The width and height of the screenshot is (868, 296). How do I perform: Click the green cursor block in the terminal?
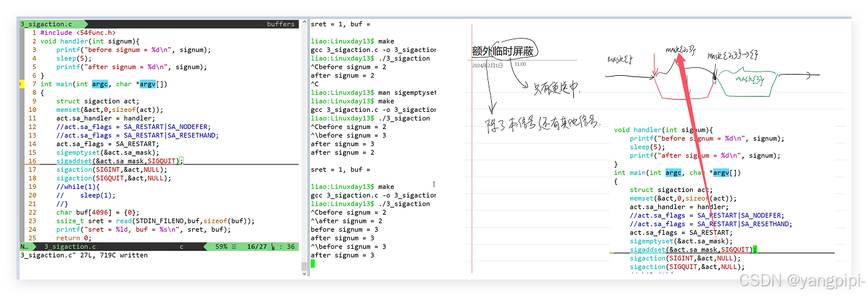(313, 264)
